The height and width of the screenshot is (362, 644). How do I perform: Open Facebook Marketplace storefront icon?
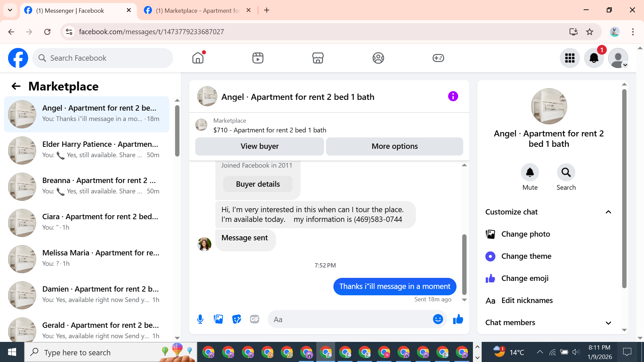pyautogui.click(x=318, y=58)
